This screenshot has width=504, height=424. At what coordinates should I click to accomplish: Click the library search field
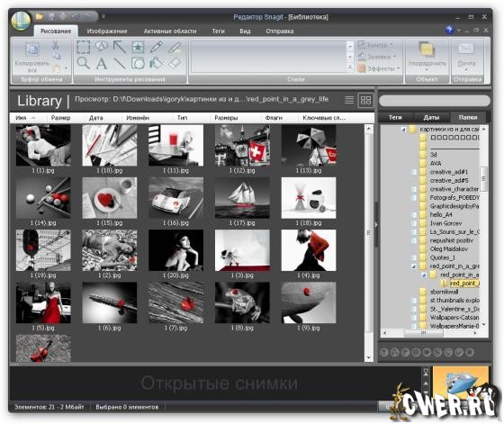pos(435,101)
